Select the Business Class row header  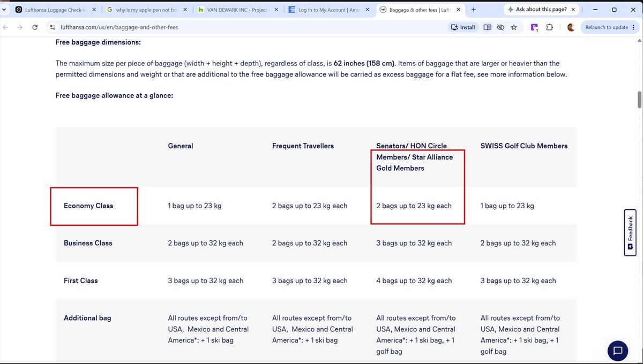coord(88,243)
